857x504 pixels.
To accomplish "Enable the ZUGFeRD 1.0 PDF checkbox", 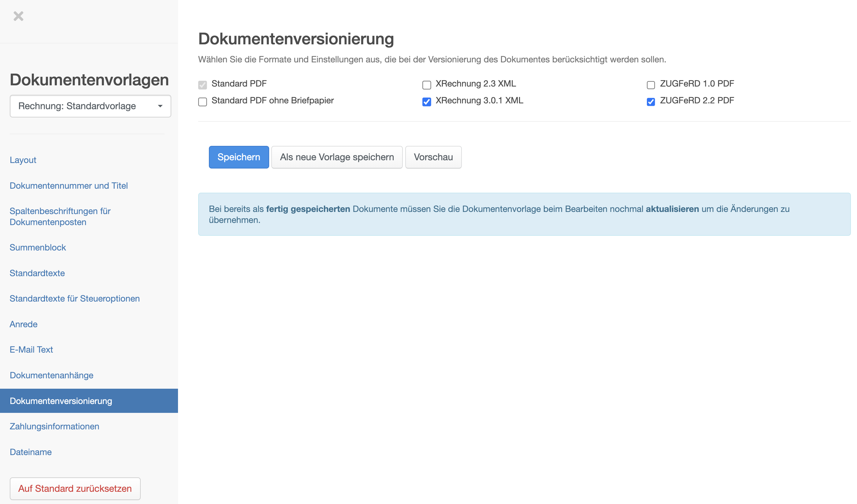I will click(651, 85).
